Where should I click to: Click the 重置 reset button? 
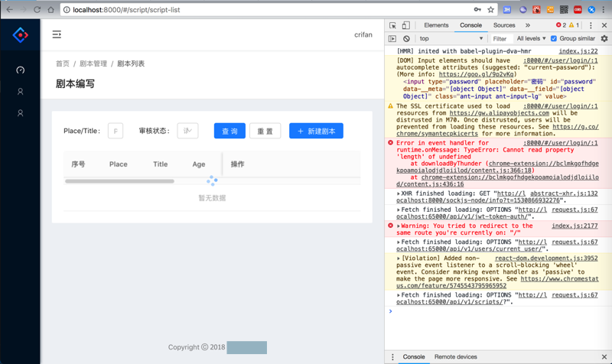coord(265,131)
